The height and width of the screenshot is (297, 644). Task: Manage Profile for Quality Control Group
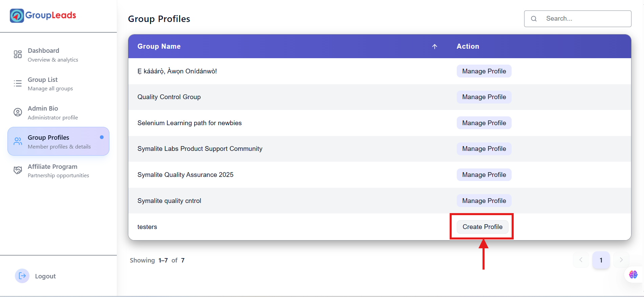484,97
